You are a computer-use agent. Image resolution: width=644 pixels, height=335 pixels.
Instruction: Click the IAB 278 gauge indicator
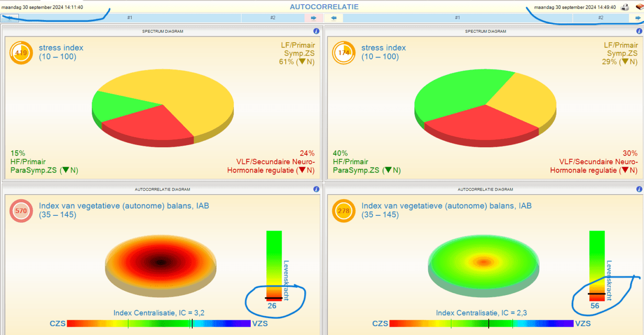(x=344, y=211)
